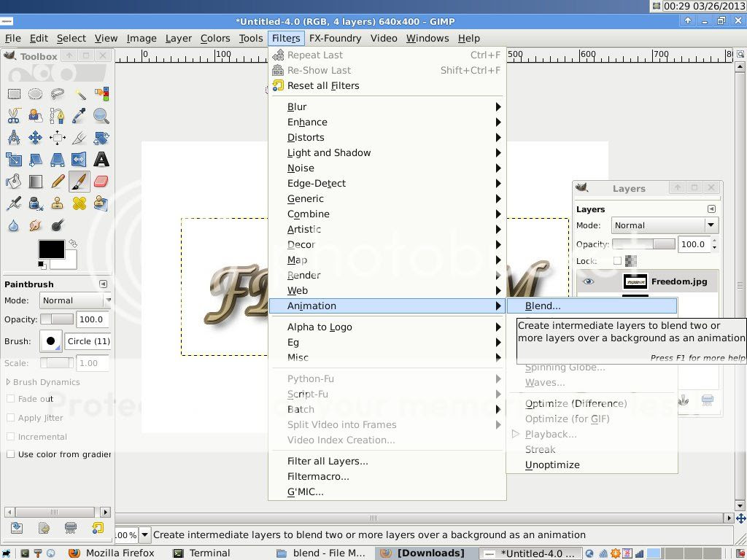This screenshot has height=560, width=747.
Task: Open the Distorts filter submenu
Action: 306,137
